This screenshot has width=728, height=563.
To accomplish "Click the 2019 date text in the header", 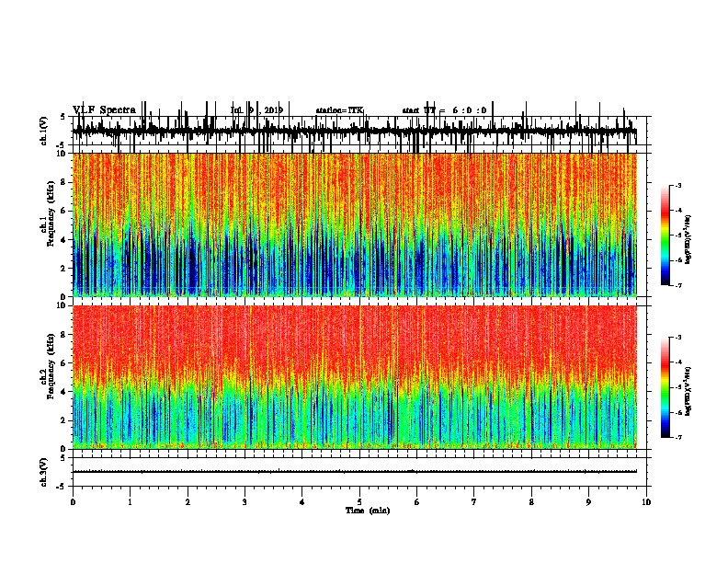I will pos(274,110).
